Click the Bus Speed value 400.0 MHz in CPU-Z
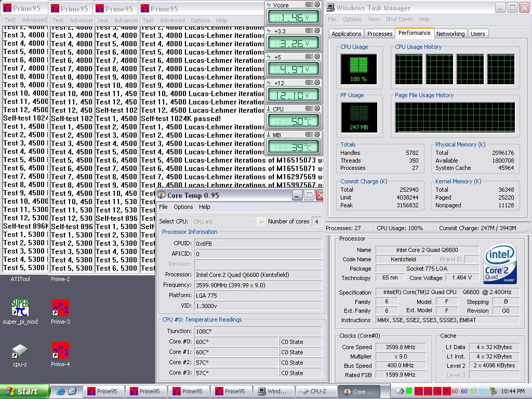Screen dimensions: 532x399 tap(400, 365)
